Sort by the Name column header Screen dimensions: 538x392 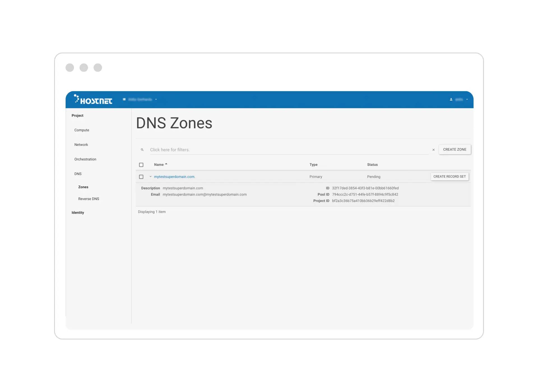pos(161,165)
